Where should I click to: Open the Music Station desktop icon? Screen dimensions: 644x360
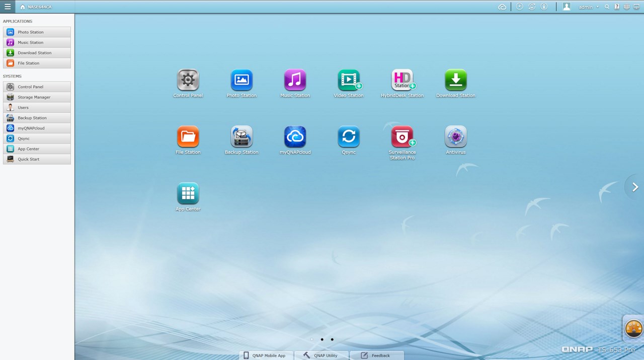[x=295, y=80]
